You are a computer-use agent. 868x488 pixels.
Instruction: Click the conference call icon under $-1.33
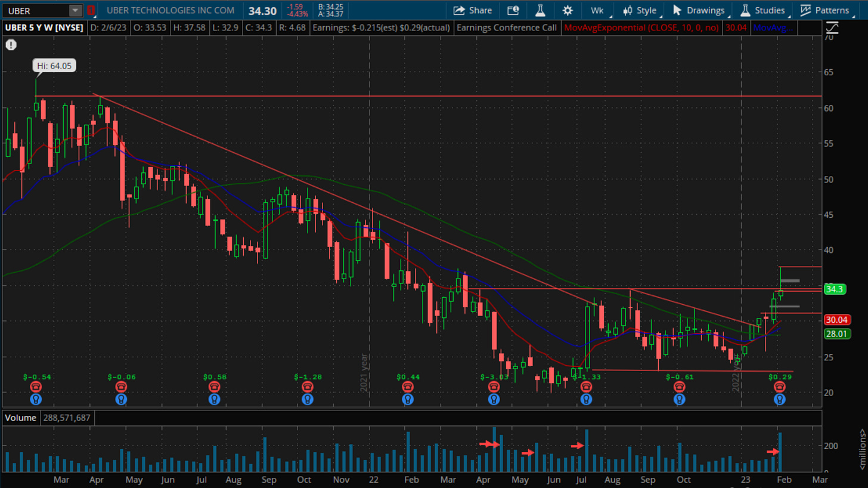coord(587,387)
